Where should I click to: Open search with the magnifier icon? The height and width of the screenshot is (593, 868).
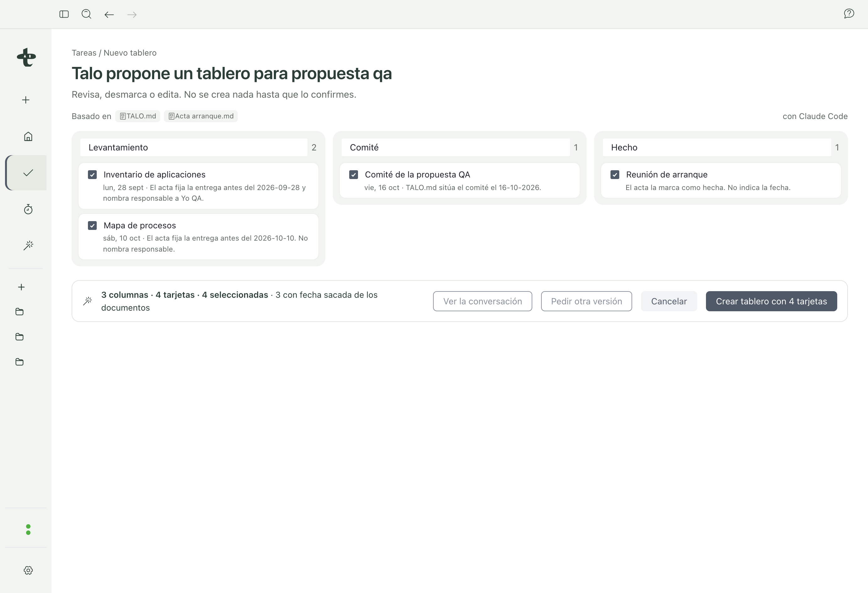click(x=86, y=14)
